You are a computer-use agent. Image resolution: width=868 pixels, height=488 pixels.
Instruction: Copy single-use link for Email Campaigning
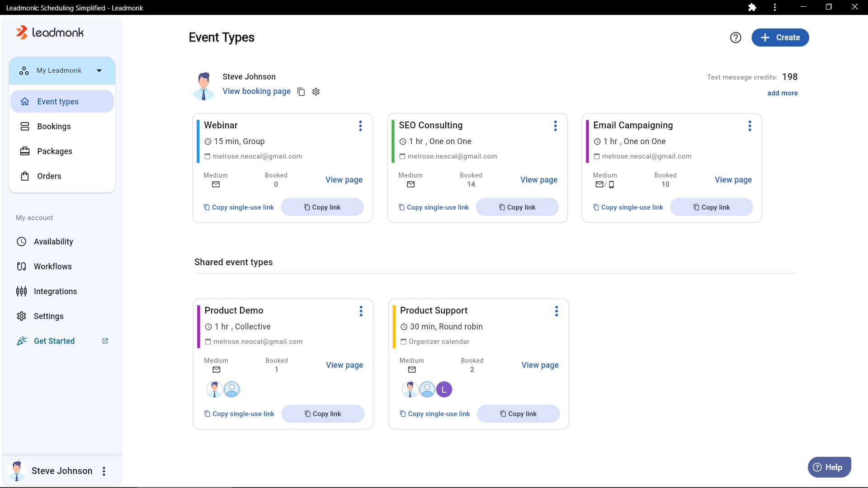tap(628, 207)
